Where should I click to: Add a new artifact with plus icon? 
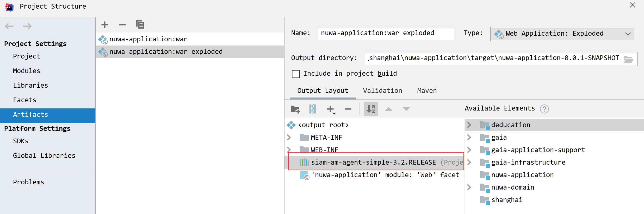point(105,25)
